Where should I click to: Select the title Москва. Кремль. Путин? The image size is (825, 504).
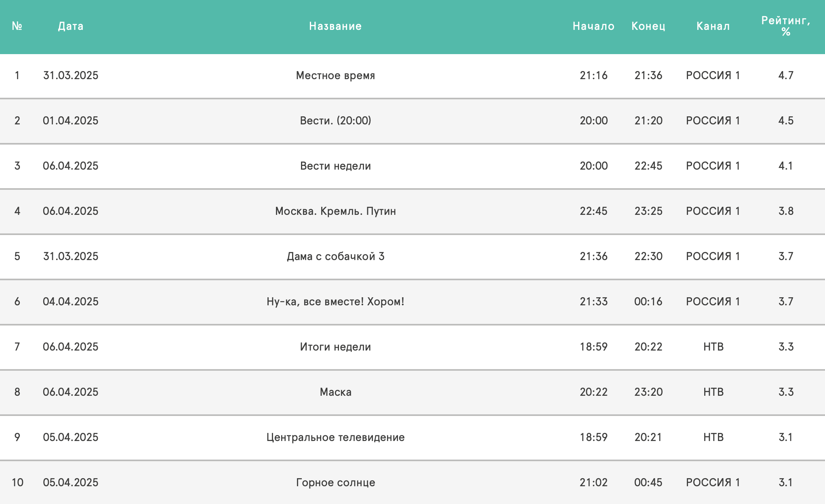[335, 211]
